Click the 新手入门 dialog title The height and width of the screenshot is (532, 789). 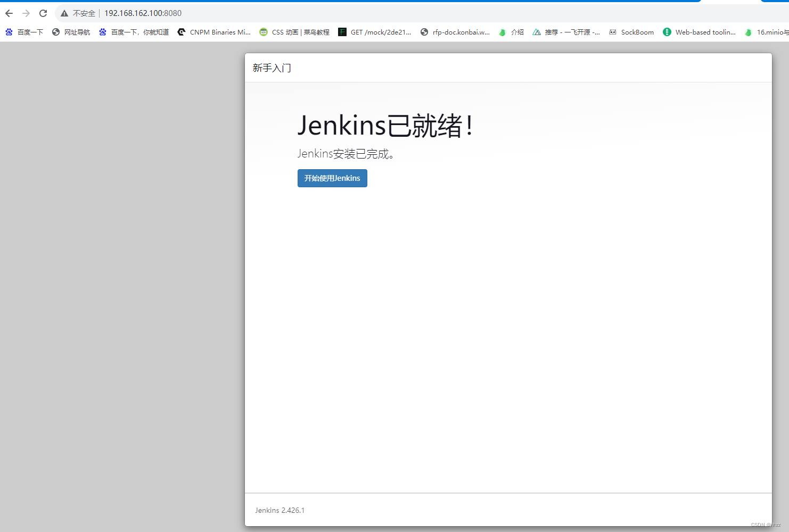coord(272,68)
